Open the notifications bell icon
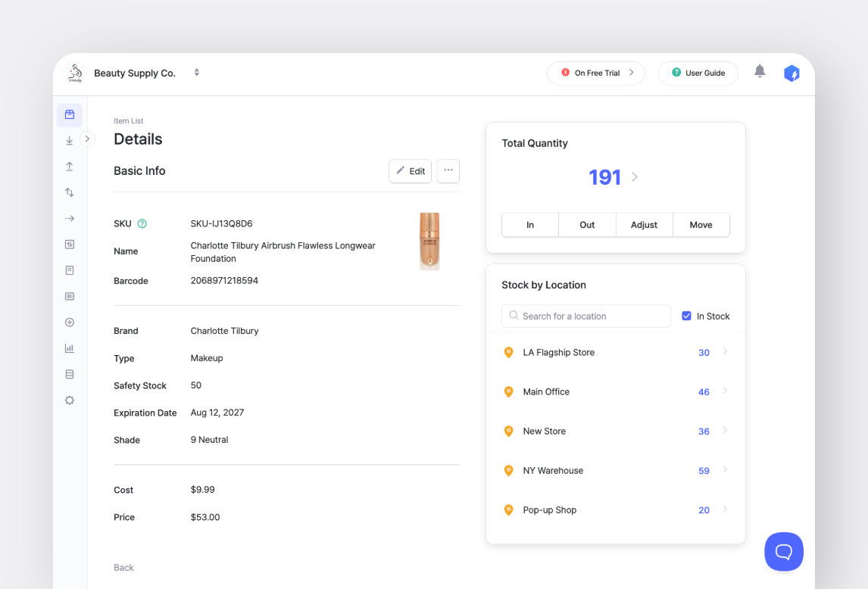The image size is (868, 589). 760,70
